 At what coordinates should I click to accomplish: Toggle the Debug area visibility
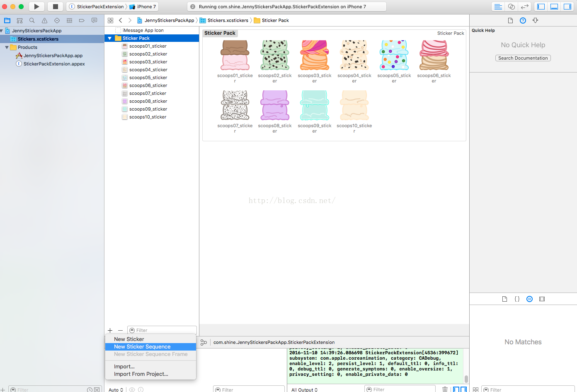554,7
